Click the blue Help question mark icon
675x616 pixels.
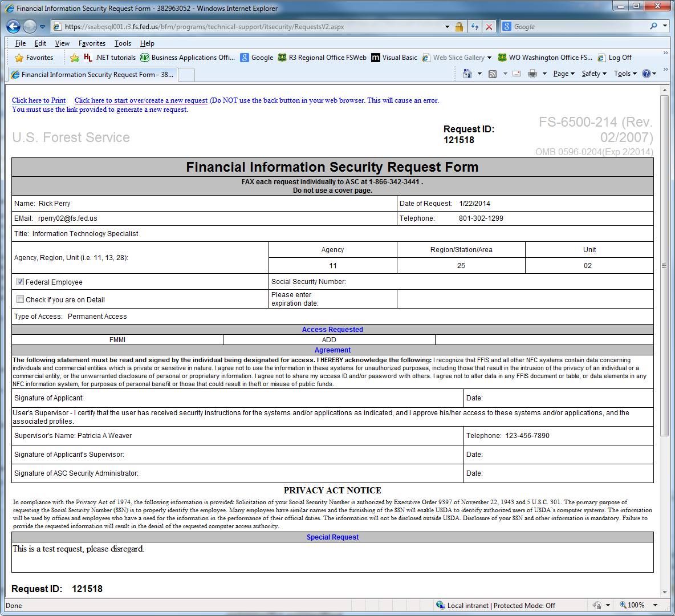click(646, 74)
